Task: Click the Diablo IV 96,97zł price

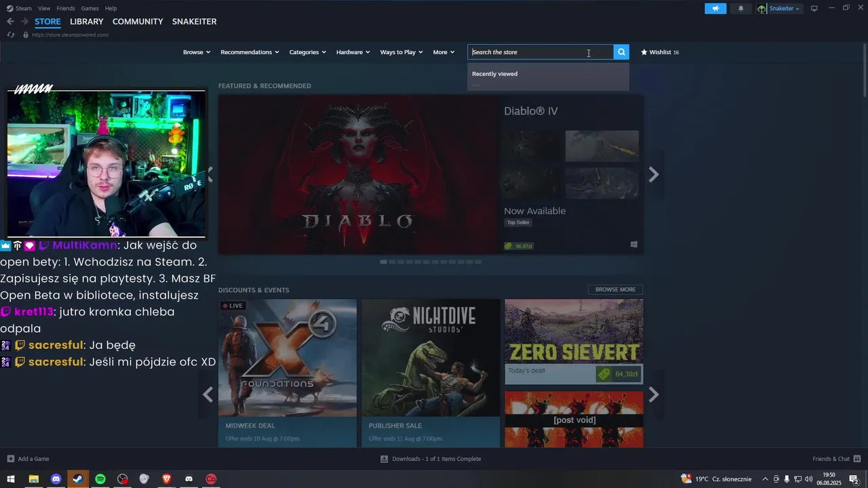Action: click(x=519, y=246)
